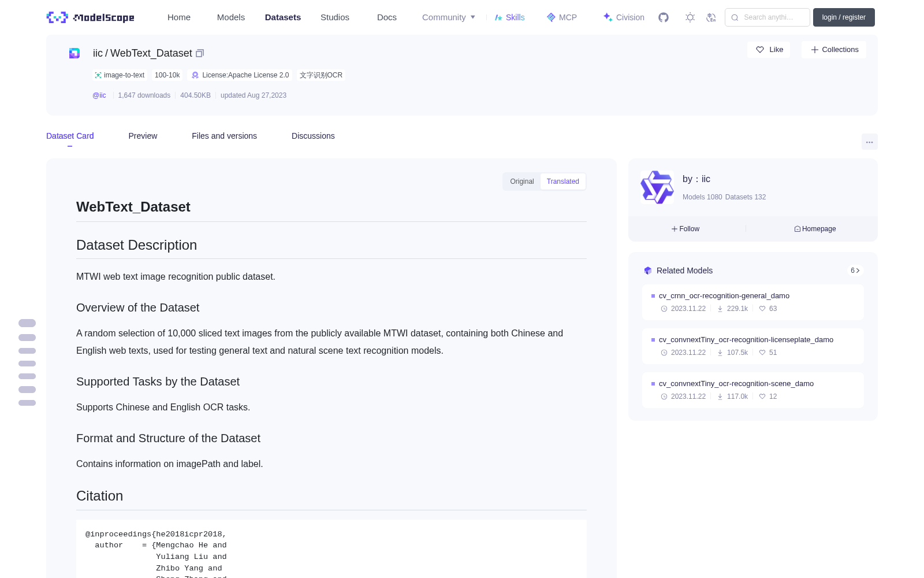This screenshot has width=924, height=578.
Task: Select the Dataset Card tab
Action: pyautogui.click(x=70, y=136)
